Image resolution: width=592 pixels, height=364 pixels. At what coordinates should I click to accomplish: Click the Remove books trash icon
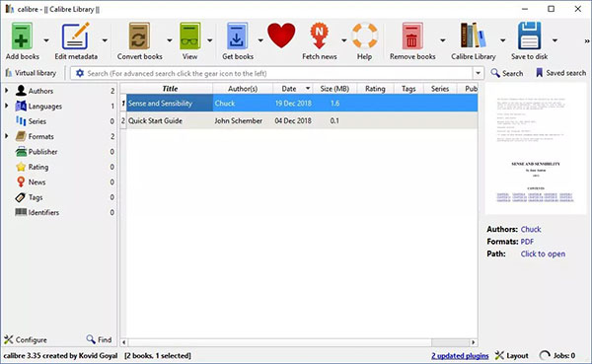pyautogui.click(x=411, y=36)
